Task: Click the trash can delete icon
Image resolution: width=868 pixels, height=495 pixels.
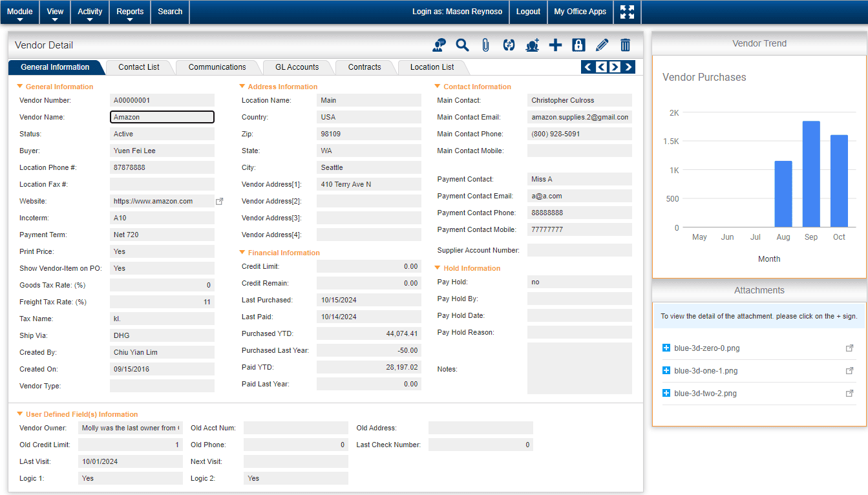Action: [625, 45]
